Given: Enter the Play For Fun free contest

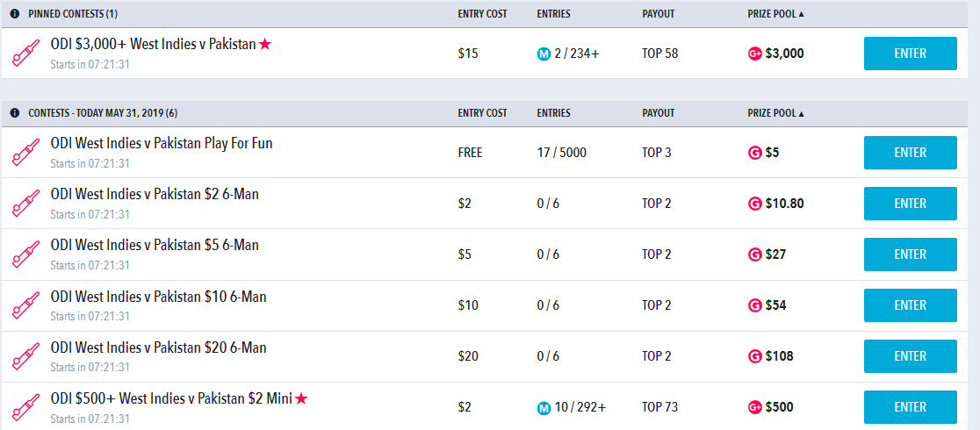Looking at the screenshot, I should coord(910,153).
